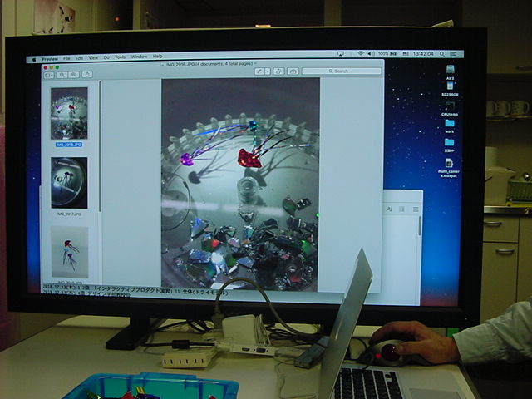The width and height of the screenshot is (532, 399).
Task: Click the IMG_2917.JPG file name label
Action: pos(69,214)
